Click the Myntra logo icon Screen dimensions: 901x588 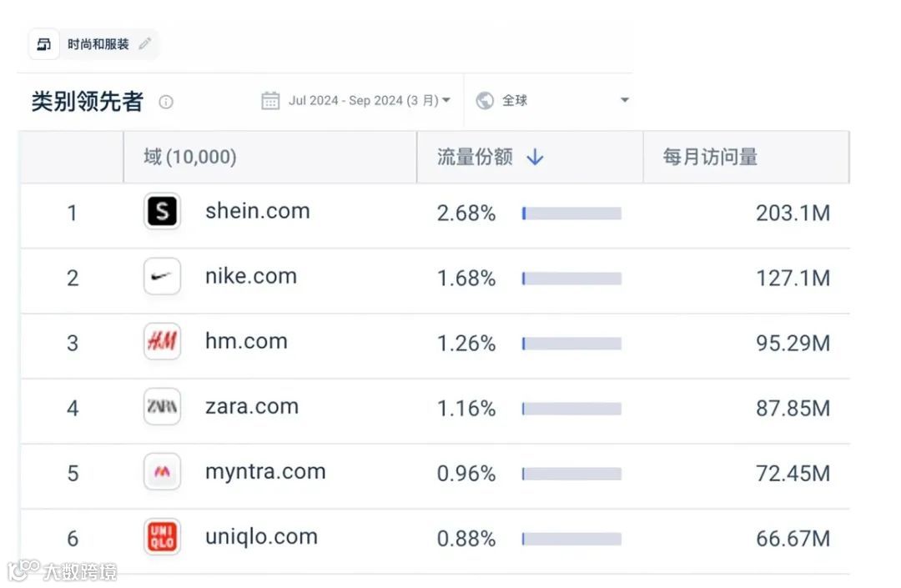coord(162,471)
